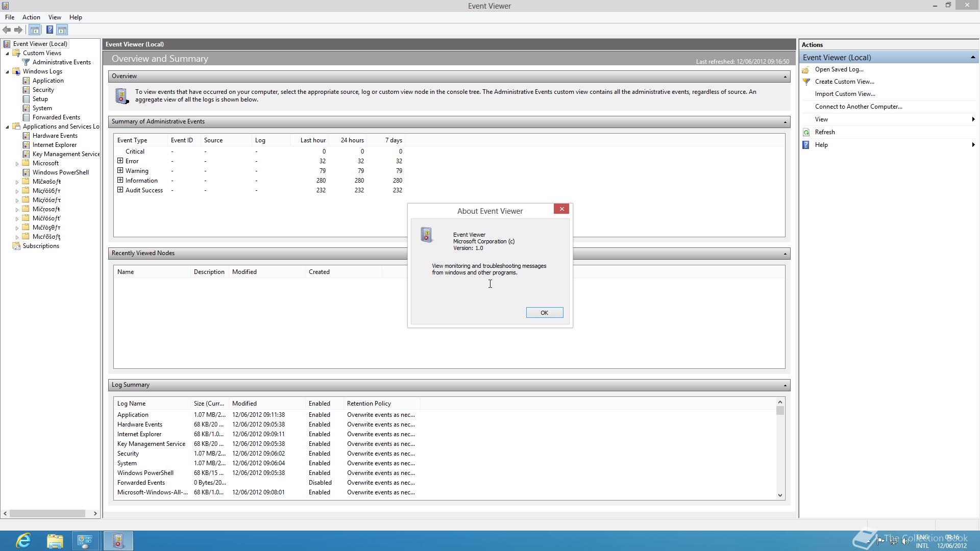Collapse the Windows Logs tree node
Viewport: 980px width, 551px height.
(8, 72)
